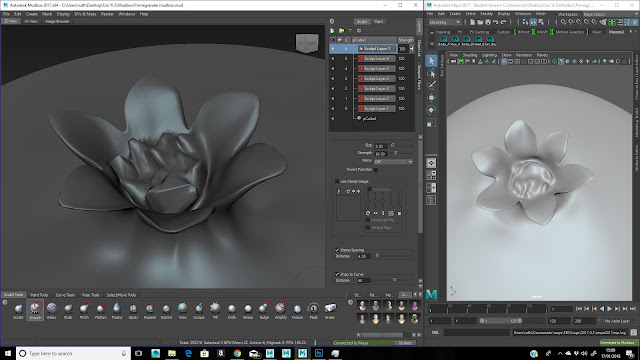Select the Imprint sculpt tool

pos(166,311)
